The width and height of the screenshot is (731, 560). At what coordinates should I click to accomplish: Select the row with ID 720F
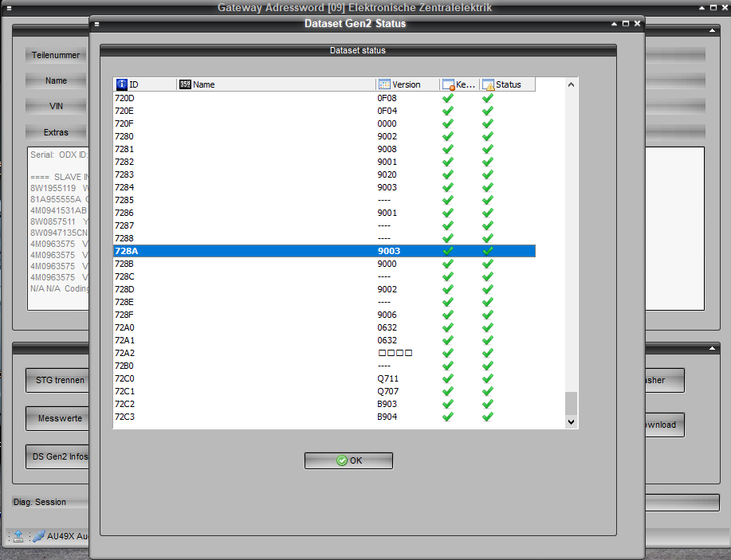tap(324, 123)
